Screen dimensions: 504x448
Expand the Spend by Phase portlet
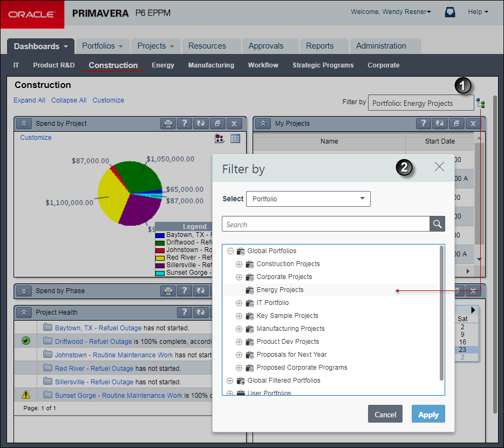coord(24,291)
